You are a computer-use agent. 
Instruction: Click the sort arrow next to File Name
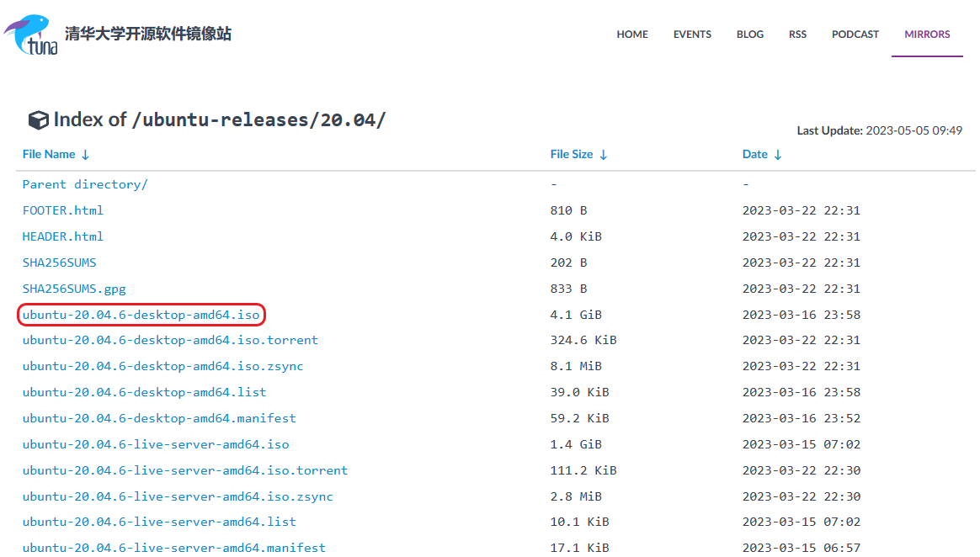tap(86, 155)
